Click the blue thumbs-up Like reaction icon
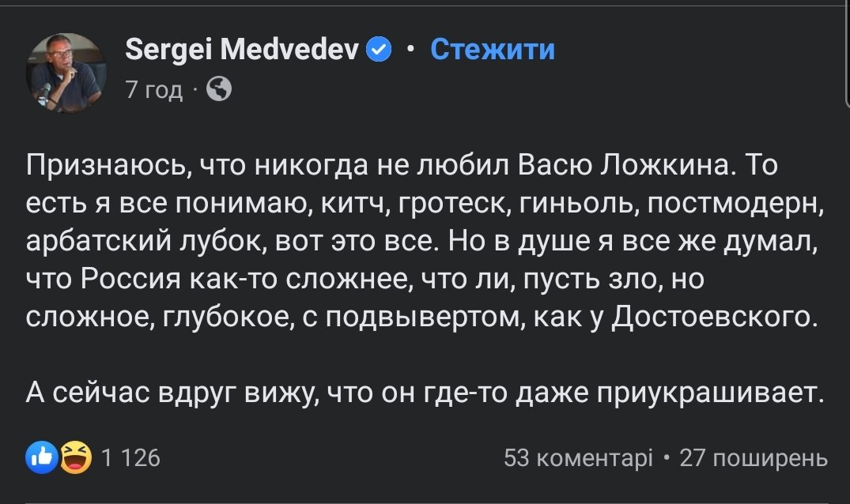The width and height of the screenshot is (850, 504). pos(40,457)
